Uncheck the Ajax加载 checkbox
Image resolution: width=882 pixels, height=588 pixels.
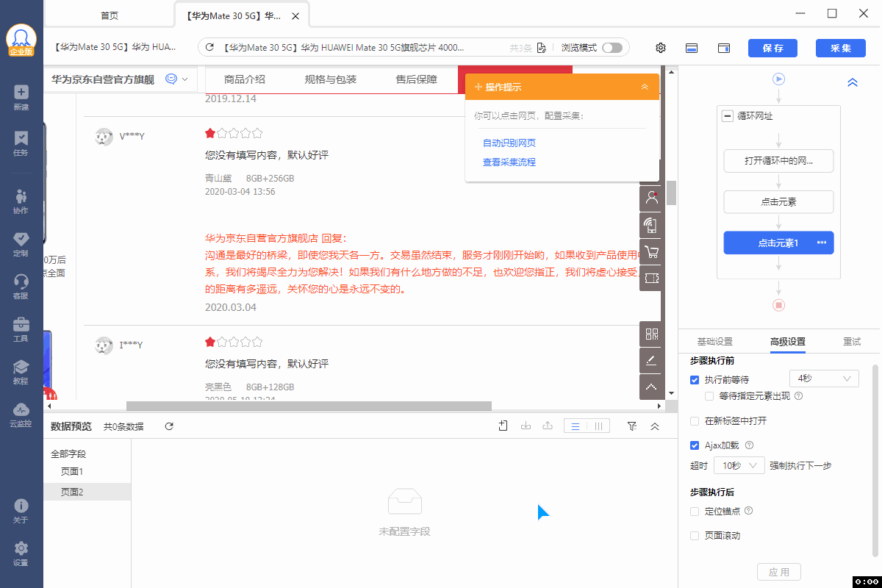pos(695,445)
